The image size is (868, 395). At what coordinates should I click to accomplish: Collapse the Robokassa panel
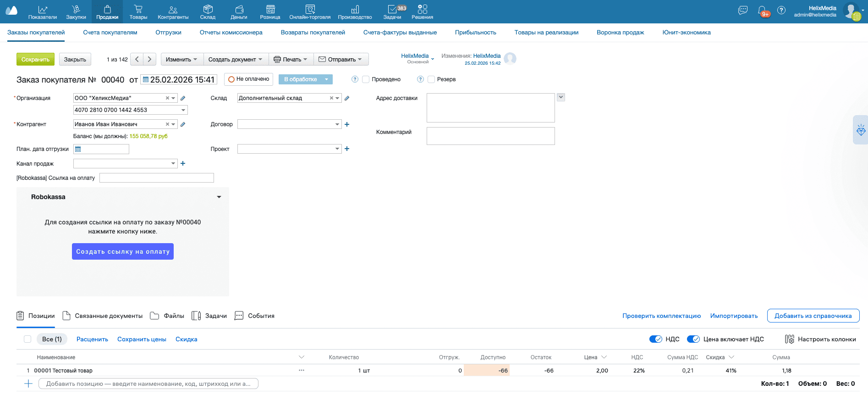point(219,197)
